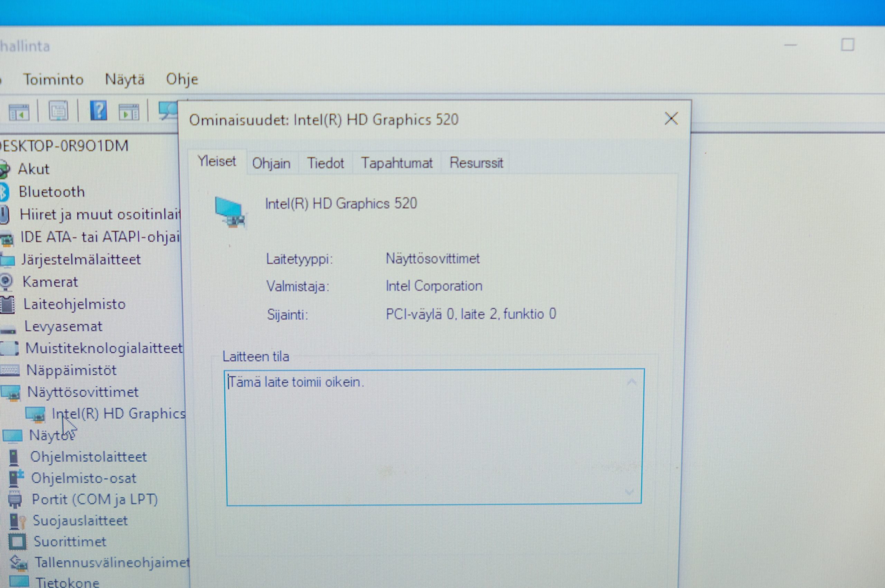
Task: Click the Intel Corporation manufacturer value
Action: (434, 286)
